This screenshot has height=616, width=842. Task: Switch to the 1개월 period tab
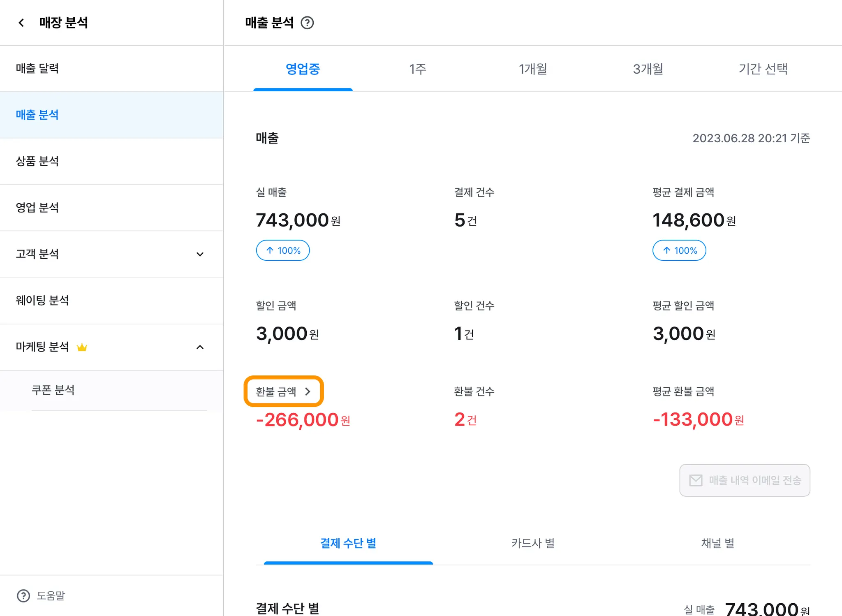tap(533, 69)
